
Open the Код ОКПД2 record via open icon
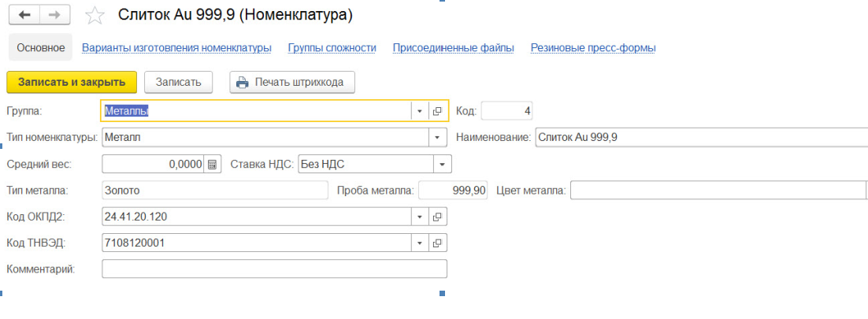(x=437, y=217)
